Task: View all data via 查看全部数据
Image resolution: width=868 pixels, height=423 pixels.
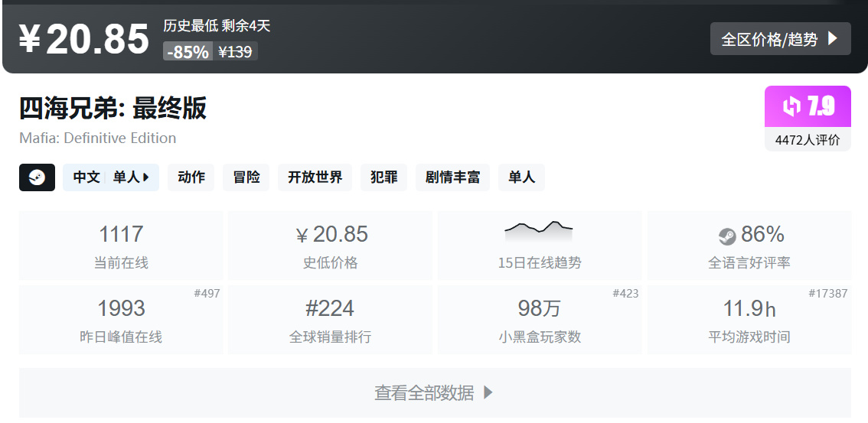Action: [x=435, y=392]
